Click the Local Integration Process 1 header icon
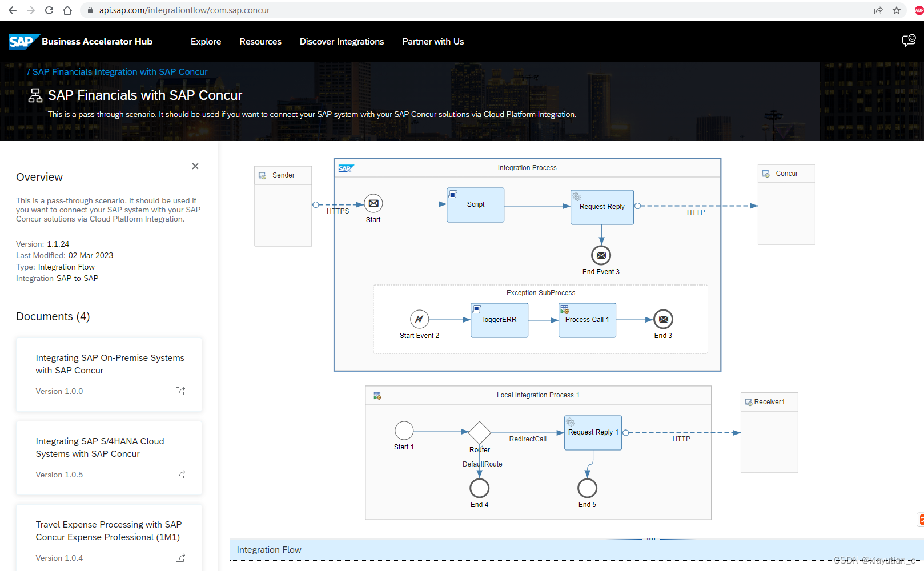Viewport: 924px width, 571px height. coord(377,396)
